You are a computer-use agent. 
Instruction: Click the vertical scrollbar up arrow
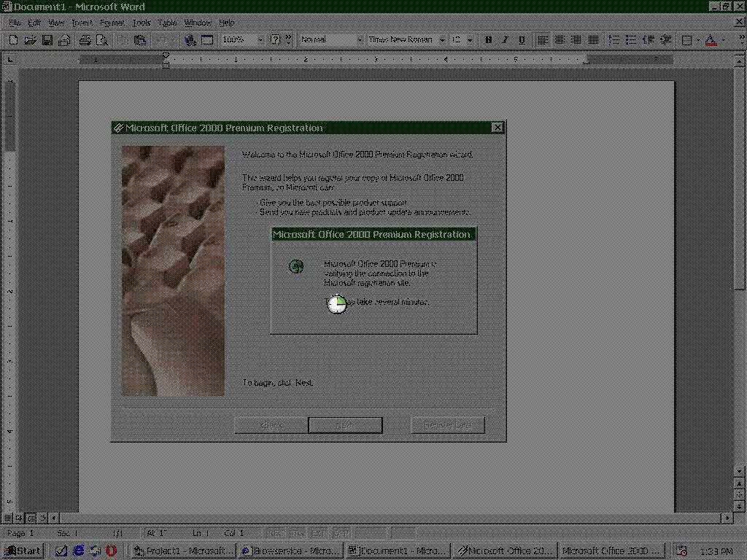click(740, 61)
